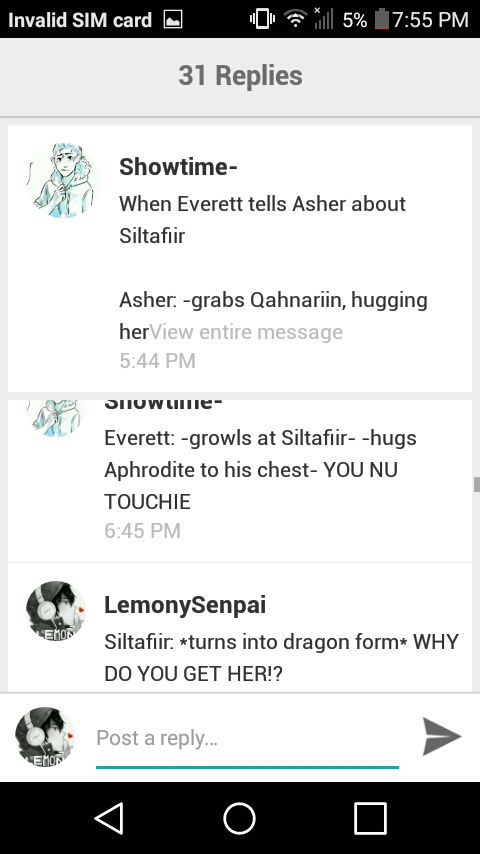Tap the 6:45 PM reply timestamp

pyautogui.click(x=142, y=530)
